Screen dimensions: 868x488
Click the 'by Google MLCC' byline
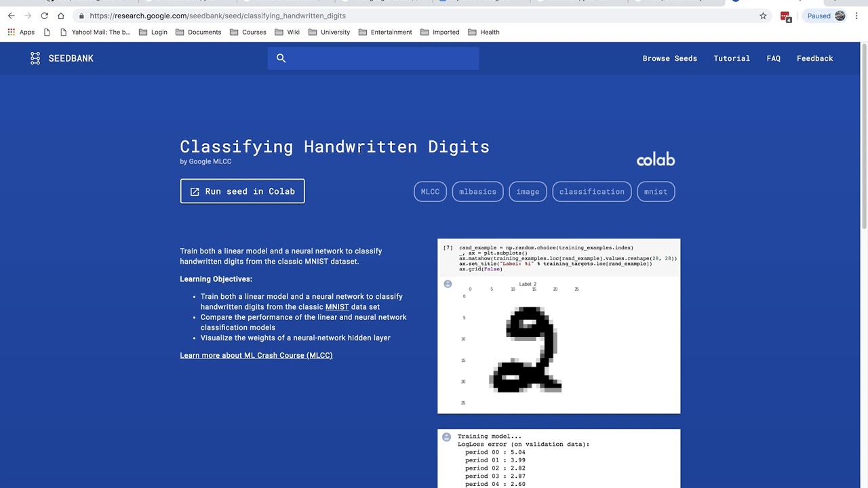click(x=205, y=161)
